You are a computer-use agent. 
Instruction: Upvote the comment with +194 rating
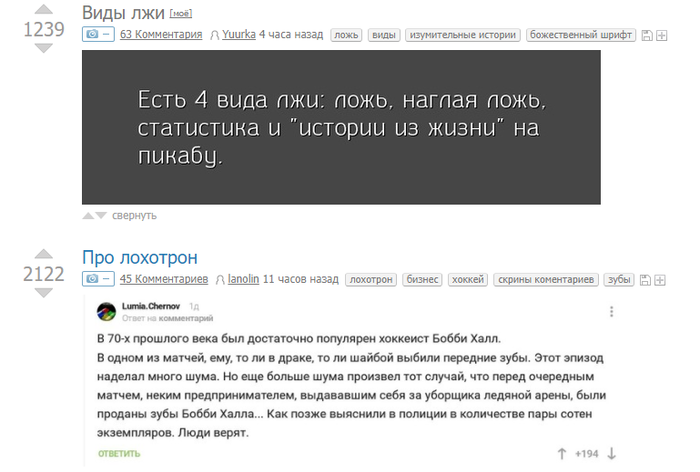pyautogui.click(x=562, y=454)
